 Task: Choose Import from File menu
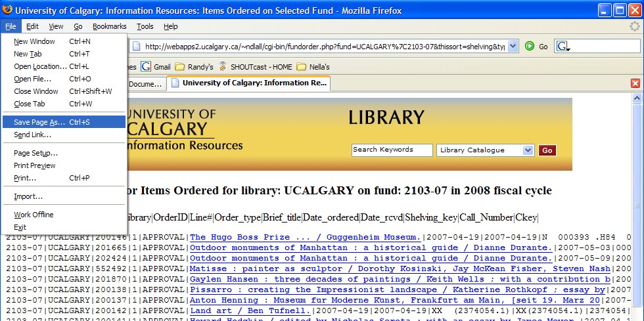[x=64, y=196]
